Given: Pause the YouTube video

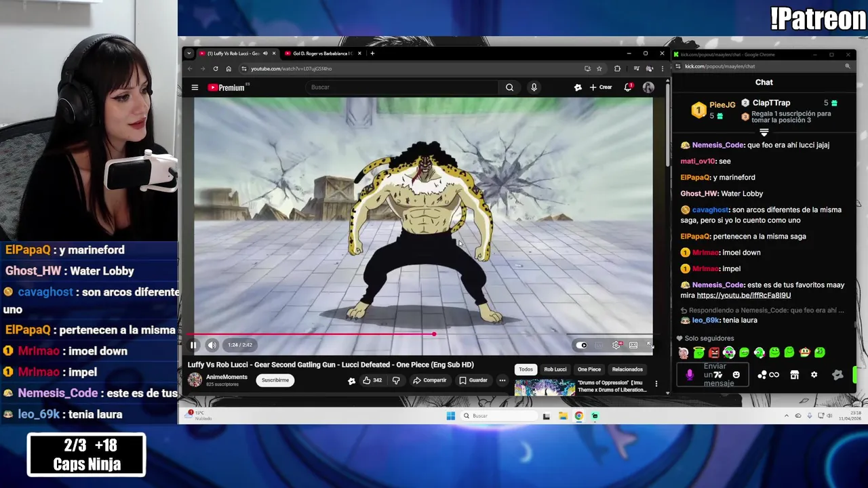Looking at the screenshot, I should click(193, 345).
